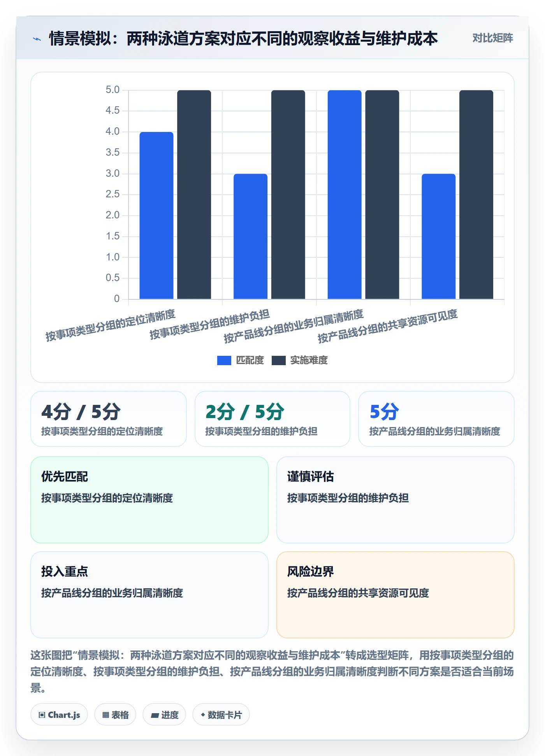545x756 pixels.
Task: Click the 5.0 value on y-axis
Action: coord(113,90)
